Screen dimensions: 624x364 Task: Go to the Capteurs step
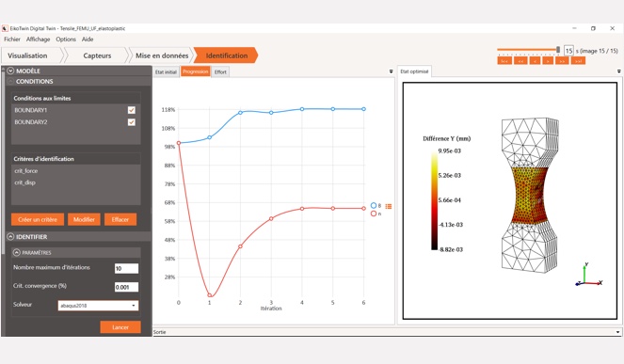(97, 55)
